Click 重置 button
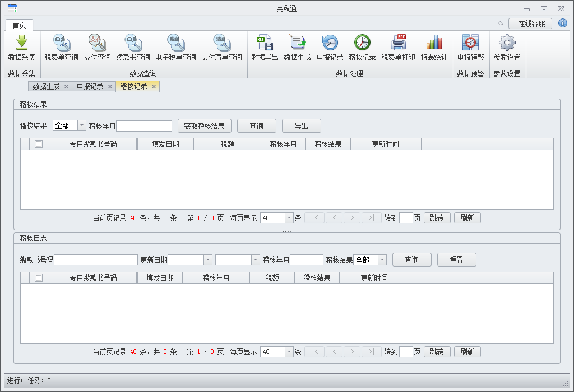 click(x=456, y=260)
